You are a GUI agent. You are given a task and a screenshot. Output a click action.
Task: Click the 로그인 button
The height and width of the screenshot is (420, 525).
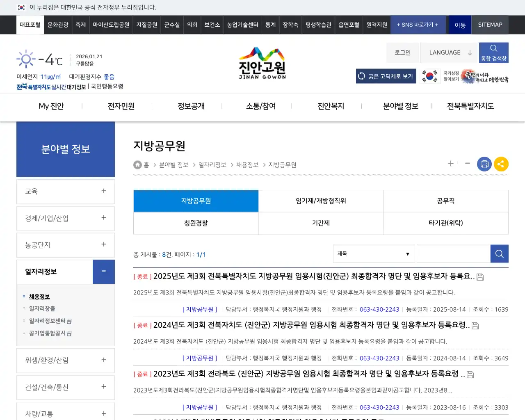click(x=402, y=52)
